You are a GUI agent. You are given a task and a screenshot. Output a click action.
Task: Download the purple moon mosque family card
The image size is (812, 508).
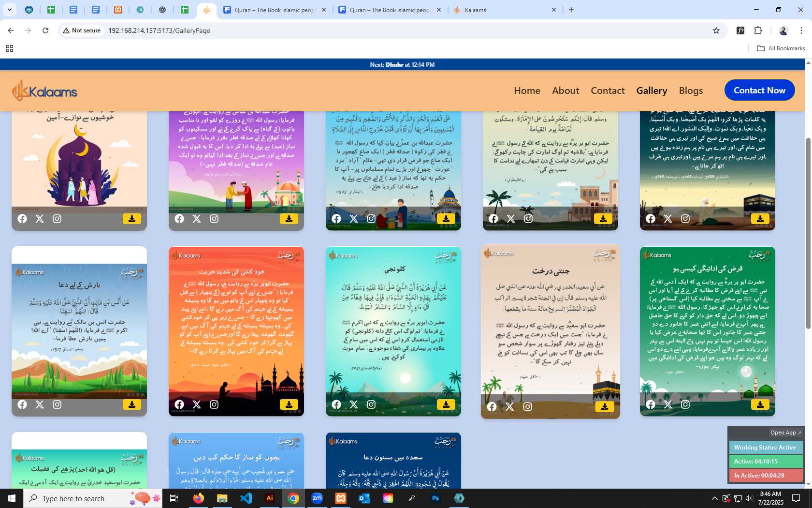pos(132,219)
